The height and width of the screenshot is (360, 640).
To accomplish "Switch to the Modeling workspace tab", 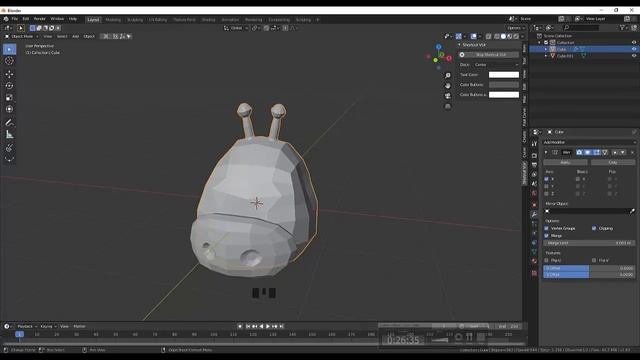I will 113,20.
